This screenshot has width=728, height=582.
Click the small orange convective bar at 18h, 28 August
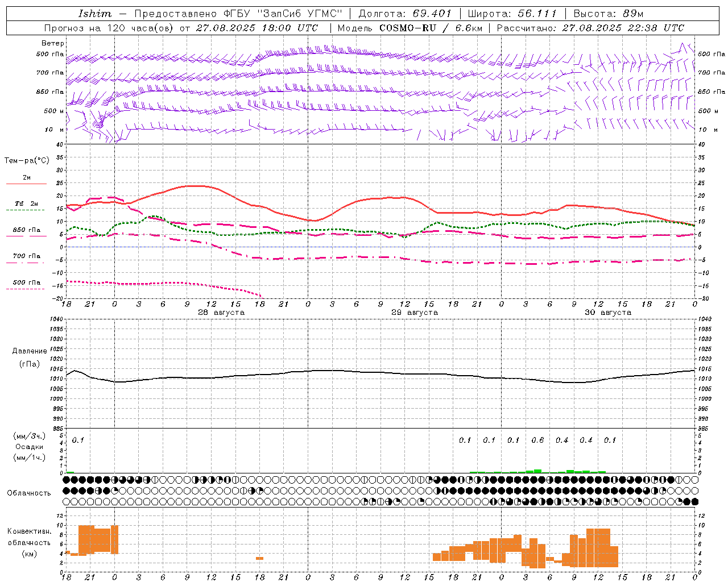point(259,558)
